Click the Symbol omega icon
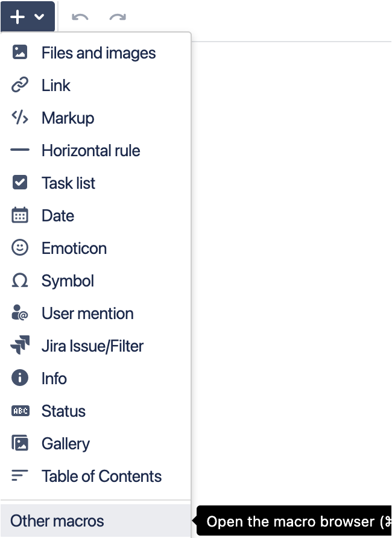 [20, 280]
